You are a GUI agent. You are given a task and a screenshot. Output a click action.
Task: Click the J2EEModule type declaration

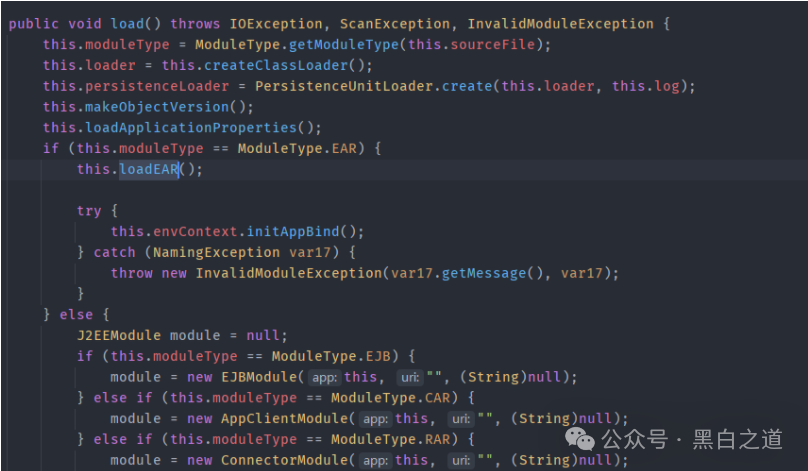click(x=119, y=335)
